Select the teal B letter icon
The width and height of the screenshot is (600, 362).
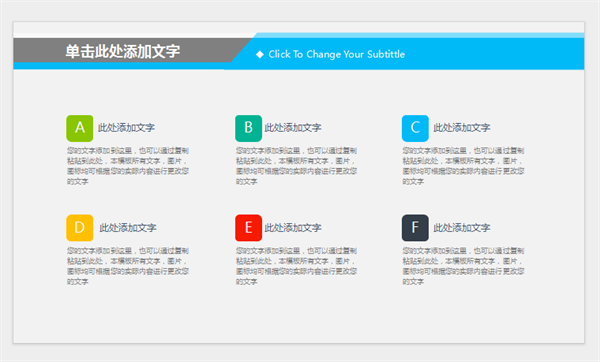pyautogui.click(x=248, y=128)
